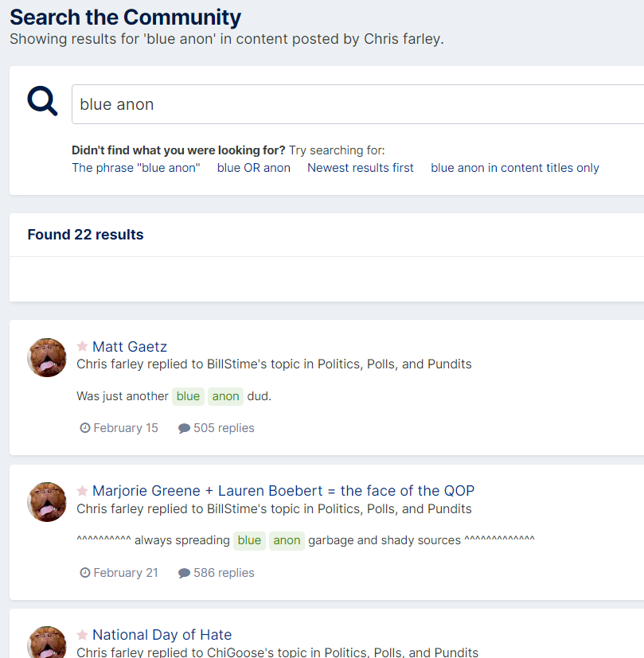
Task: Click the 'always spreading blue anon garbage' snippet
Action: [x=306, y=540]
